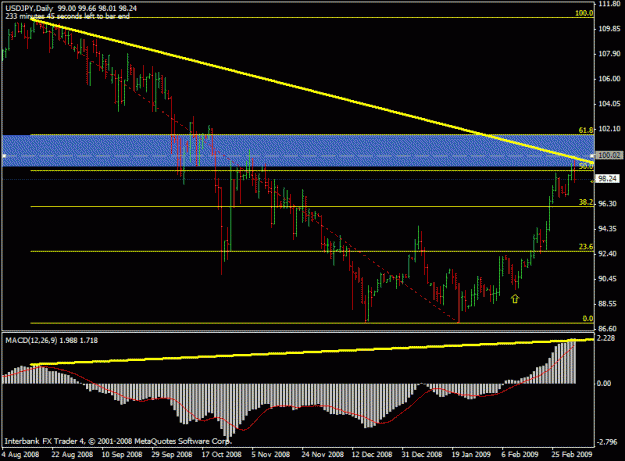This screenshot has height=461, width=625.
Task: Click the 31 Dec 2008 date label
Action: pyautogui.click(x=422, y=454)
